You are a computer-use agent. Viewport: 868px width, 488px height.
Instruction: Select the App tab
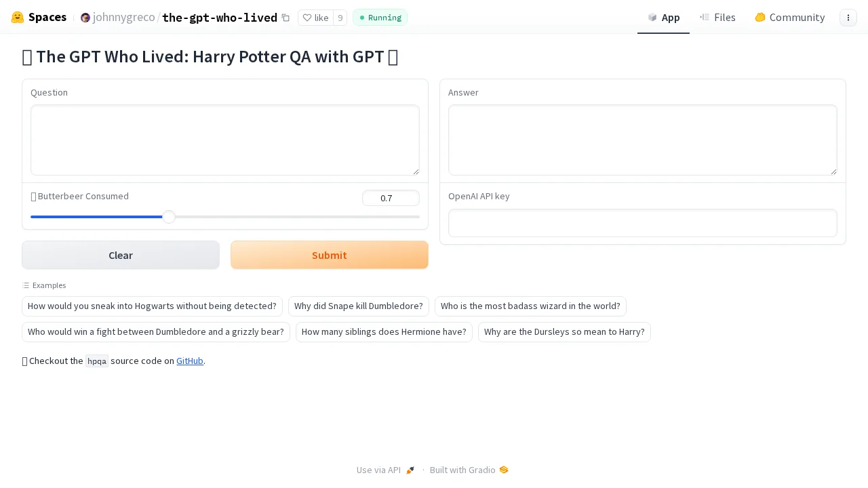tap(663, 18)
